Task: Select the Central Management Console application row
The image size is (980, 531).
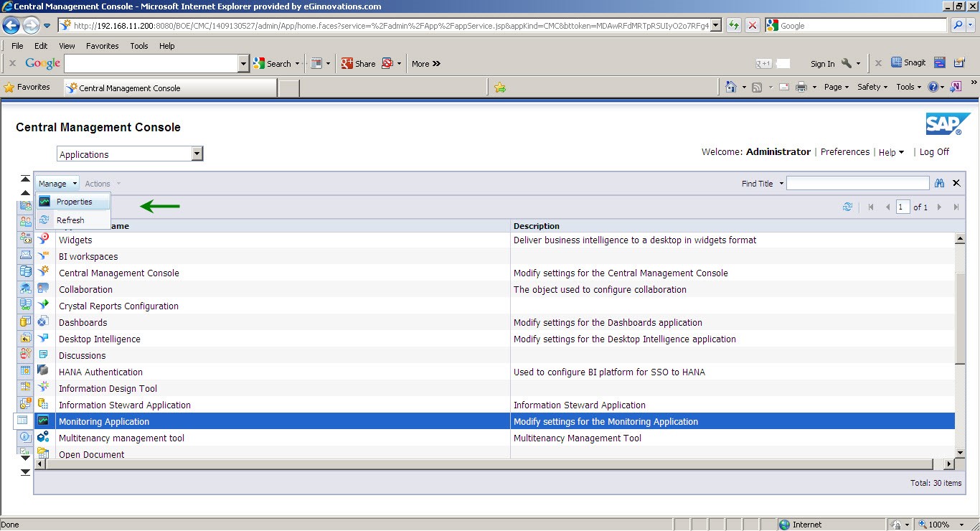Action: tap(495, 273)
